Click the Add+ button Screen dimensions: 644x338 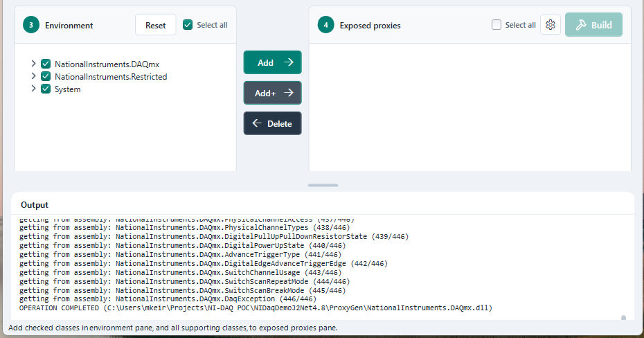coord(272,93)
